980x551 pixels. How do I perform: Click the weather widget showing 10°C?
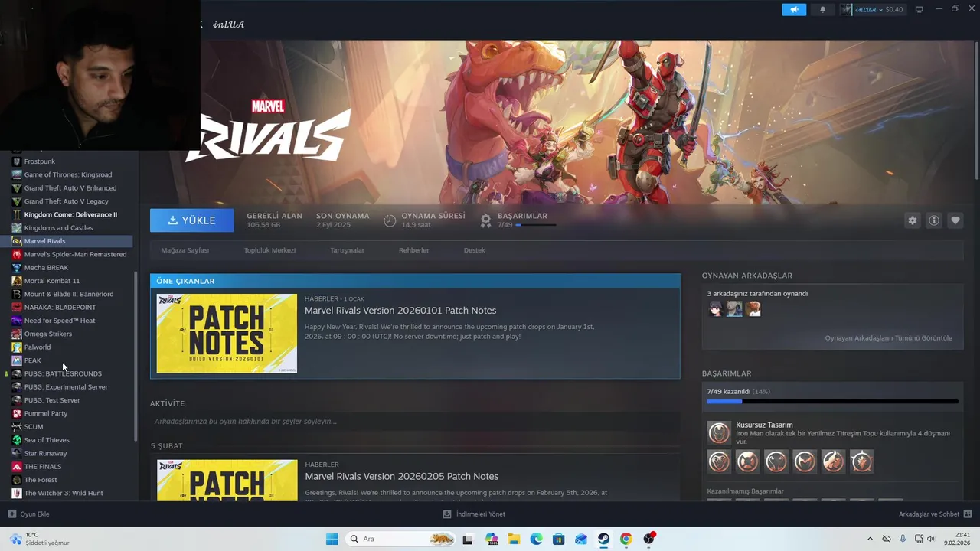[x=40, y=539]
